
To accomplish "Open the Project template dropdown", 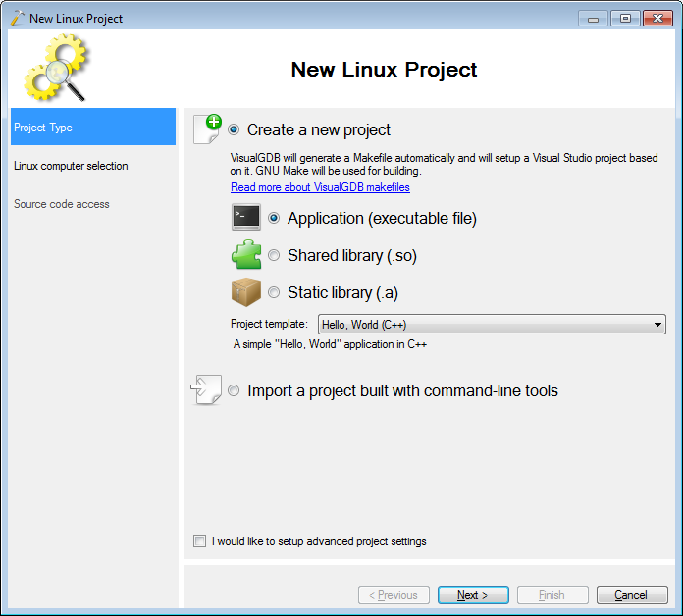I will click(492, 325).
